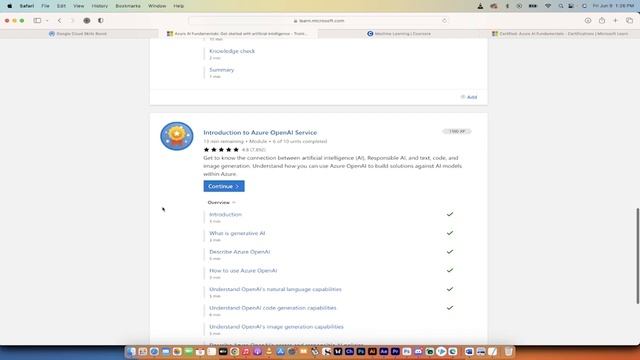This screenshot has width=640, height=360.
Task: Open the Share button in Safari toolbar
Action: pos(602,20)
